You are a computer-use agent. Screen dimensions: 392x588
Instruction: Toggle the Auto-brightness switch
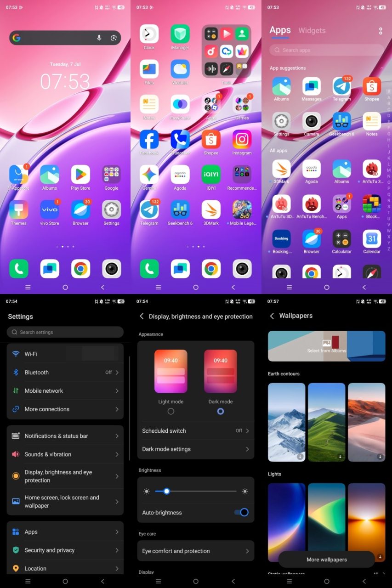point(241,512)
